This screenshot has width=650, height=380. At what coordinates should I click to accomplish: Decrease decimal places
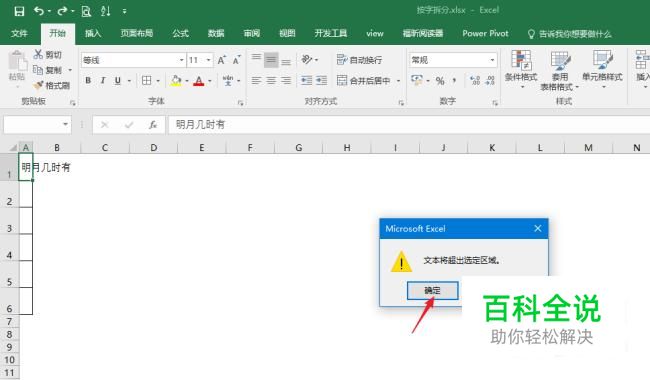[x=490, y=80]
